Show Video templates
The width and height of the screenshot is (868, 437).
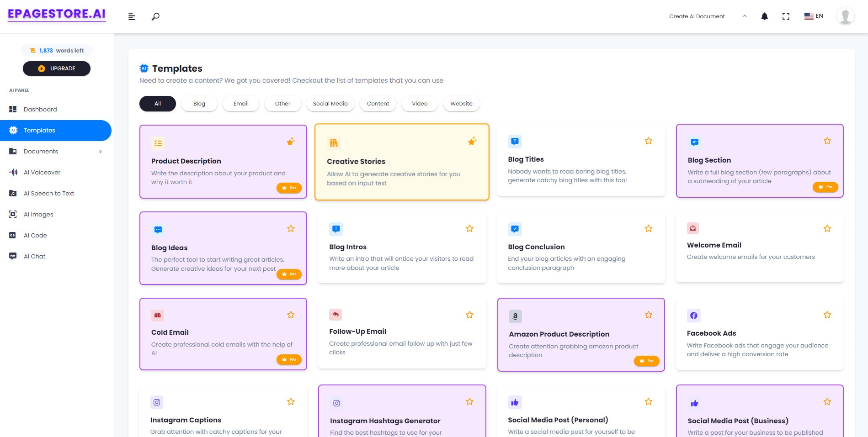(420, 104)
